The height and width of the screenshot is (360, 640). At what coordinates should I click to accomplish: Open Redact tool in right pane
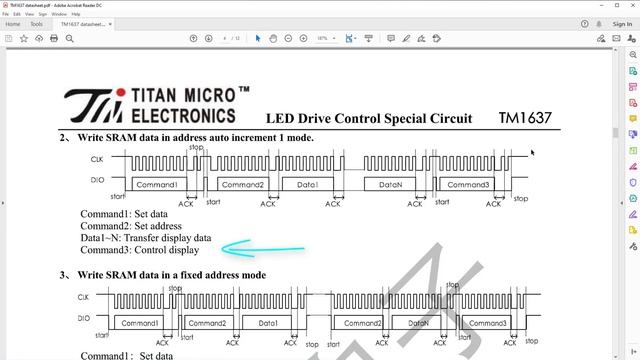(633, 166)
